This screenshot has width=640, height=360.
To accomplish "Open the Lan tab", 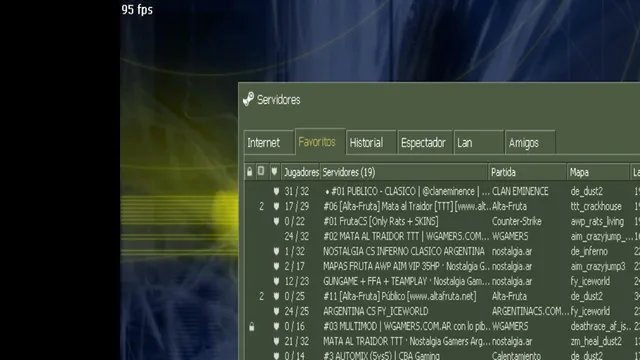I will point(478,142).
